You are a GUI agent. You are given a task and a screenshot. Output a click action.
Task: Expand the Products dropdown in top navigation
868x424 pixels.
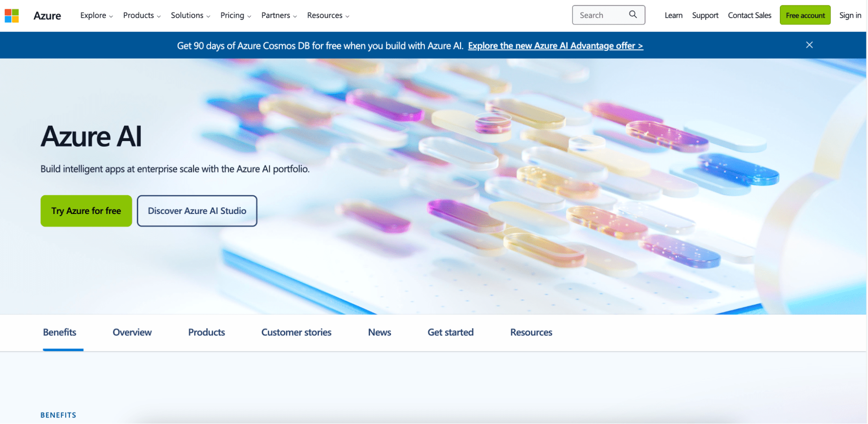tap(142, 15)
